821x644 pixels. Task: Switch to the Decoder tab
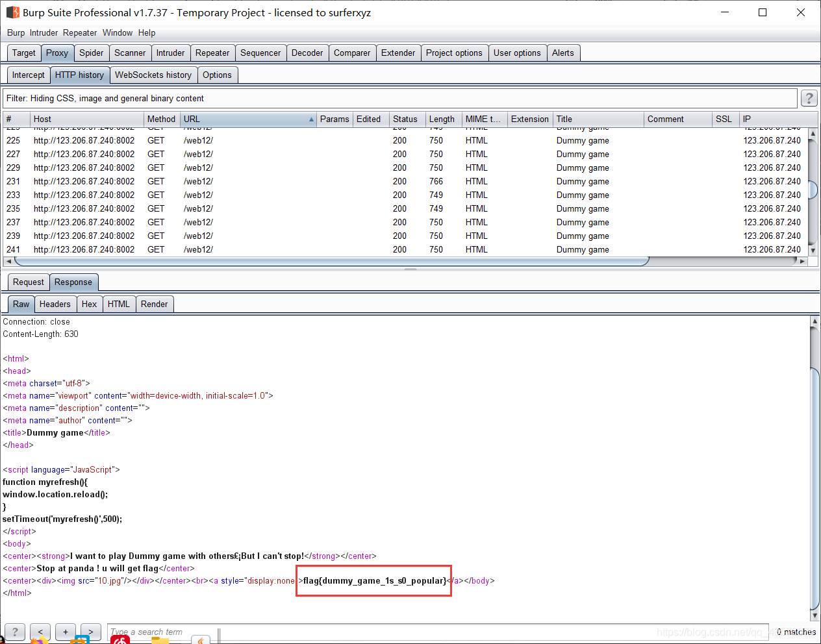tap(307, 53)
